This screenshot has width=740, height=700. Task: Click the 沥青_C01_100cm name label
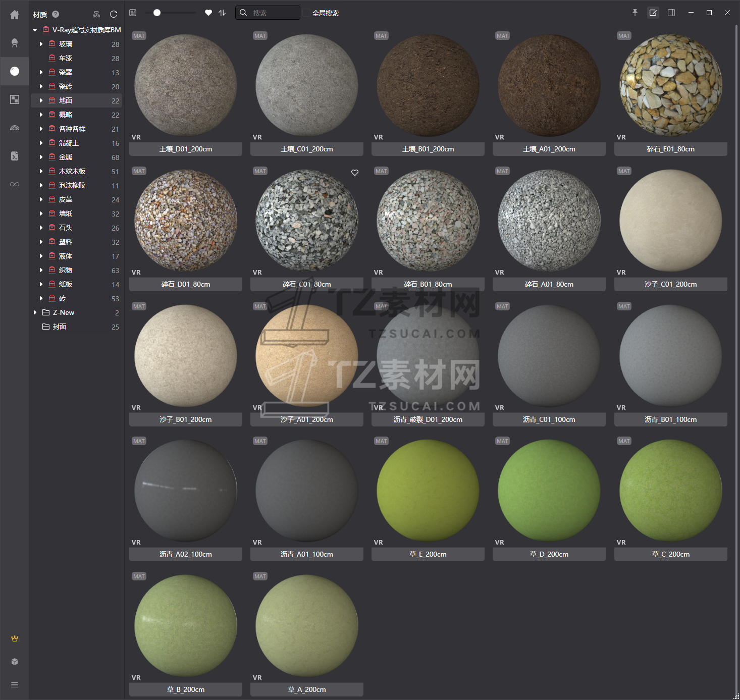point(549,419)
